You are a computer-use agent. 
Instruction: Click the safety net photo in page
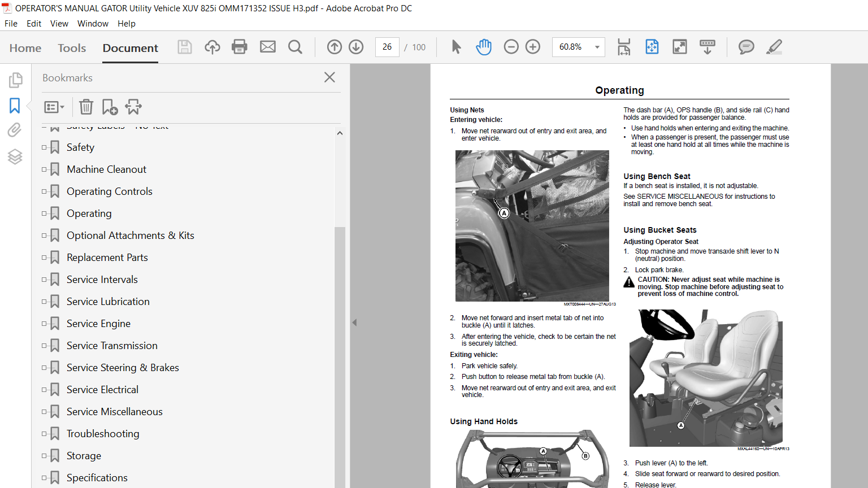pyautogui.click(x=532, y=226)
